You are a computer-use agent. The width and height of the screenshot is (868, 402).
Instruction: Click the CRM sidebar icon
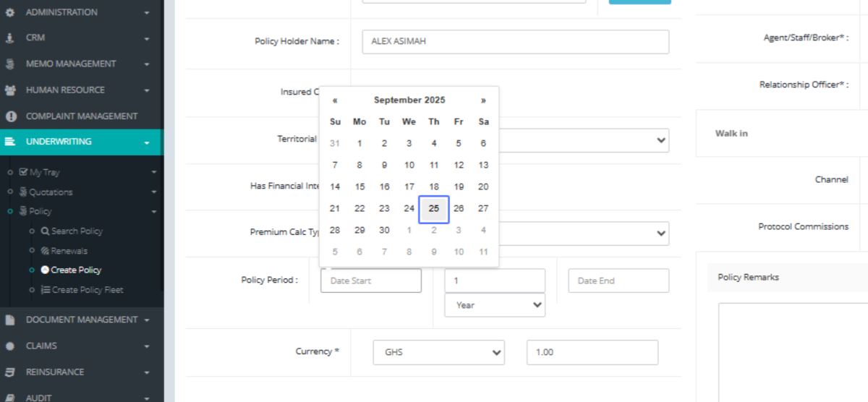(x=10, y=38)
